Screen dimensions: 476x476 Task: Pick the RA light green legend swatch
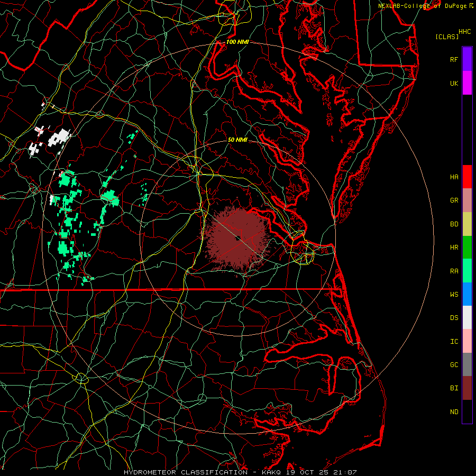pos(467,271)
